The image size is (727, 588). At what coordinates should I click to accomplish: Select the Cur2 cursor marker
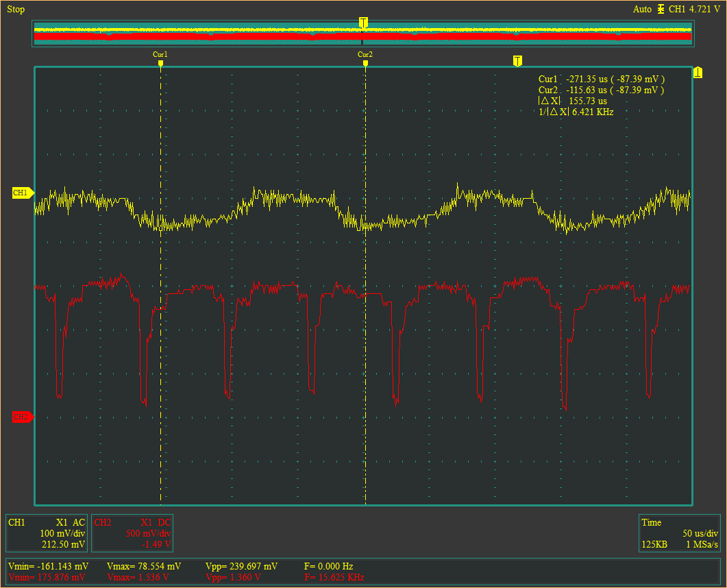pyautogui.click(x=365, y=63)
